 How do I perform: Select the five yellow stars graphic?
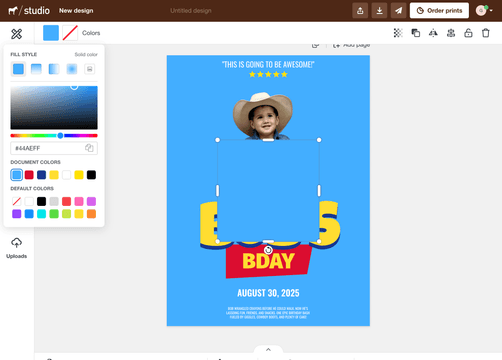268,74
